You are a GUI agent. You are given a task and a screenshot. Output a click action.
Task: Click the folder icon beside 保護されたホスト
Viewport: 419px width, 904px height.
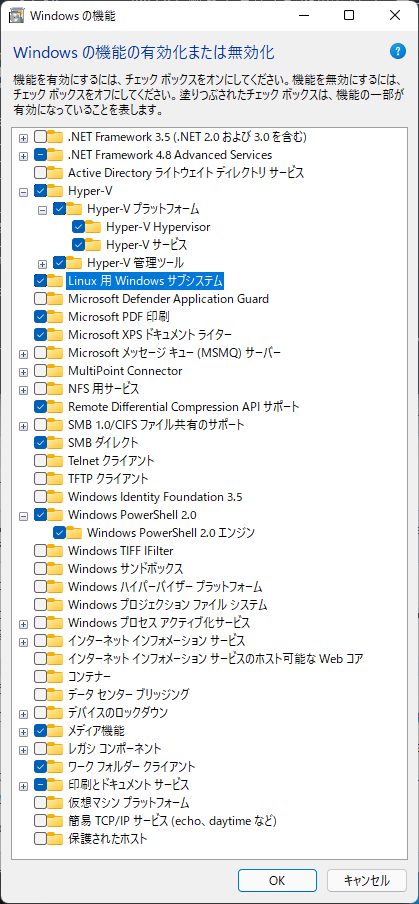(55, 838)
